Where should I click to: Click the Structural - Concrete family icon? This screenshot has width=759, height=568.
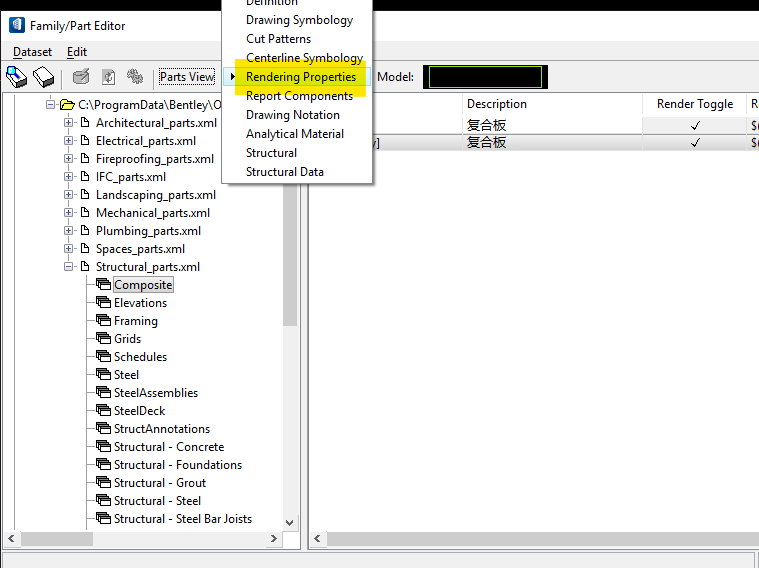tap(103, 446)
